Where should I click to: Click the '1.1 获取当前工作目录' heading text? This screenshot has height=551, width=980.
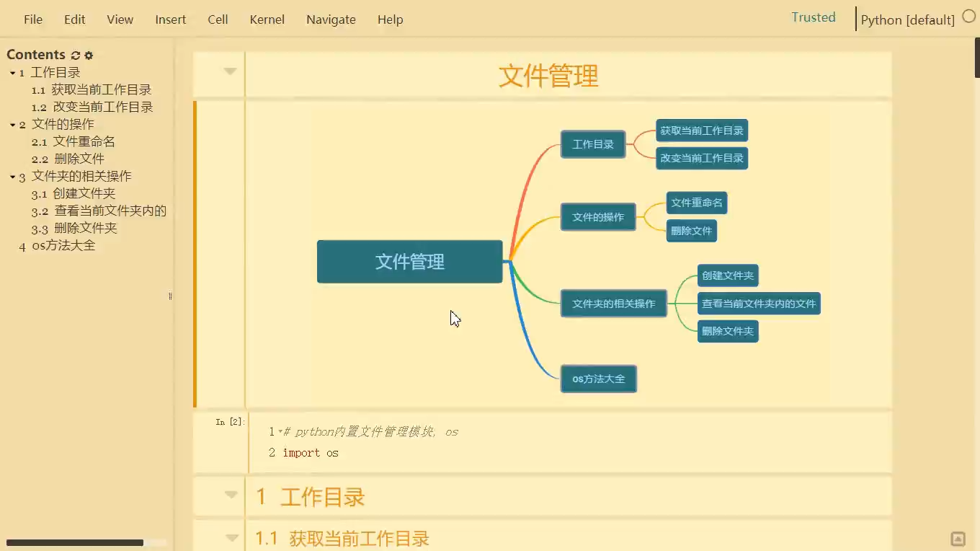pyautogui.click(x=342, y=538)
